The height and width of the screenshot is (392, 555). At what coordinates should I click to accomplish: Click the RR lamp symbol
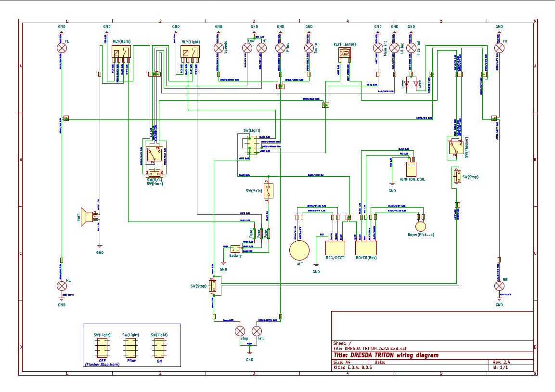tap(499, 286)
